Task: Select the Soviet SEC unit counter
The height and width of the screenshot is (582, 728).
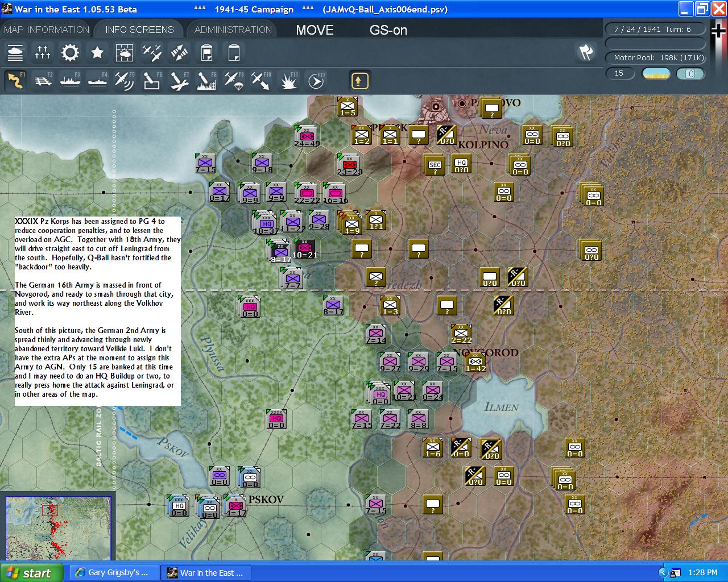Action: tap(435, 165)
